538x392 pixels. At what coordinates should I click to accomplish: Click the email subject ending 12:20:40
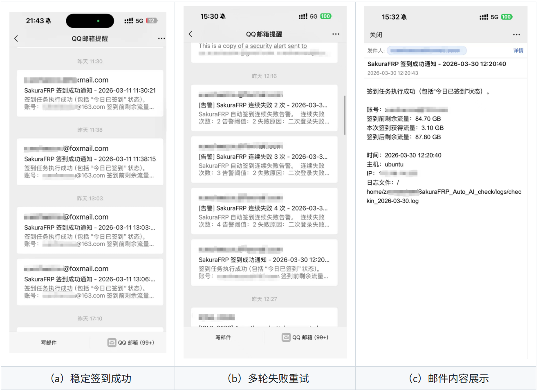click(437, 64)
